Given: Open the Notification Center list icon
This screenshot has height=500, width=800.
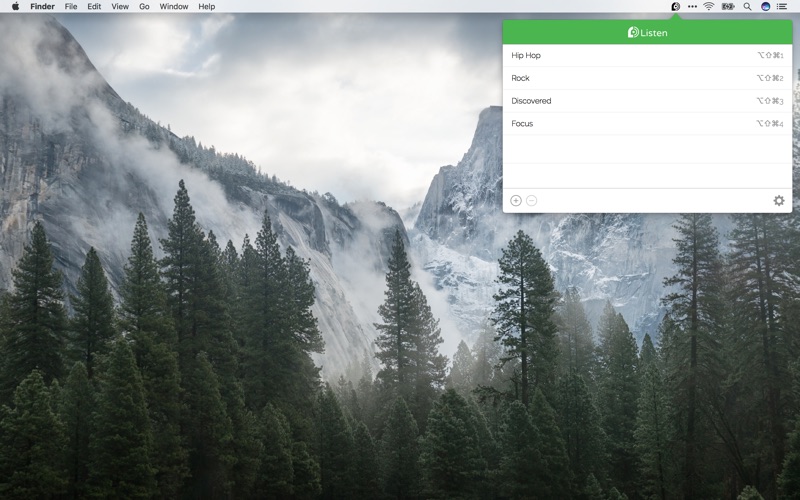Looking at the screenshot, I should tap(782, 7).
